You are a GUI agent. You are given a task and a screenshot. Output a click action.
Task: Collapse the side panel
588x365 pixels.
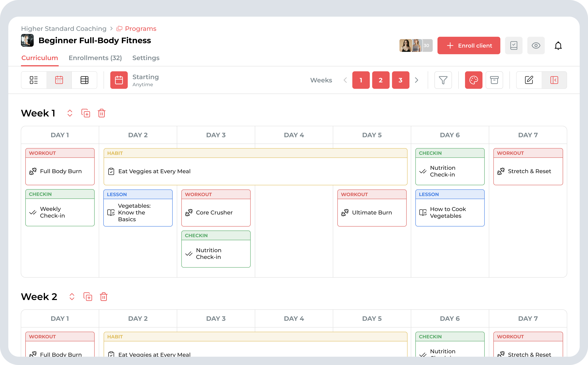(554, 80)
